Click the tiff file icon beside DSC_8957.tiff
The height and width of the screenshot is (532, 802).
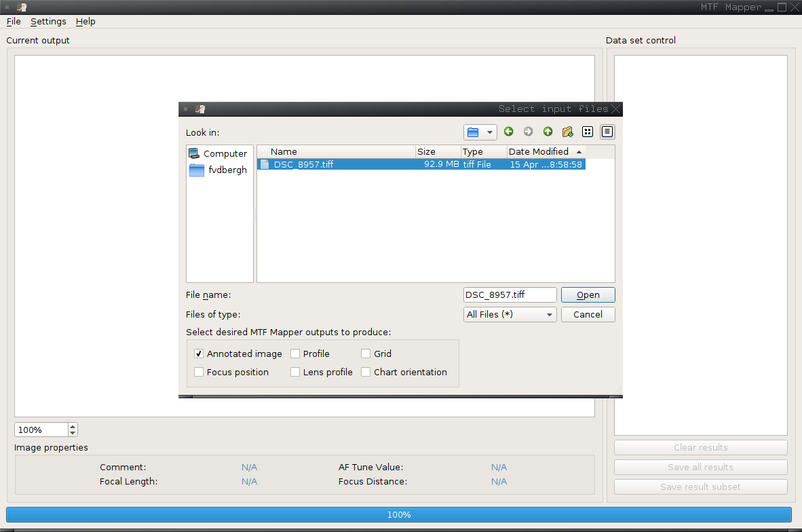pyautogui.click(x=265, y=164)
